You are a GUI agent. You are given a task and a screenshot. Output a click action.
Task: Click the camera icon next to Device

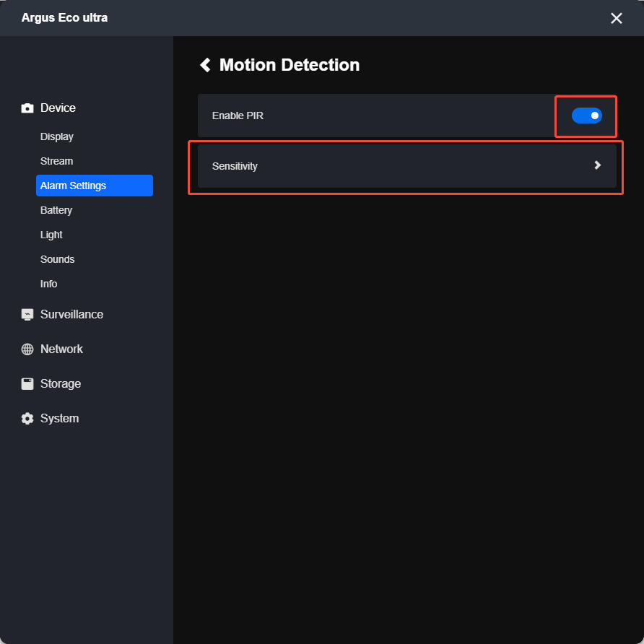[x=27, y=108]
